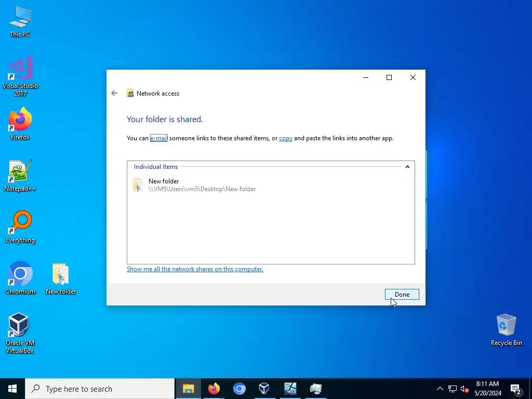Go back with the arrow button
This screenshot has height=399, width=532.
click(x=114, y=93)
